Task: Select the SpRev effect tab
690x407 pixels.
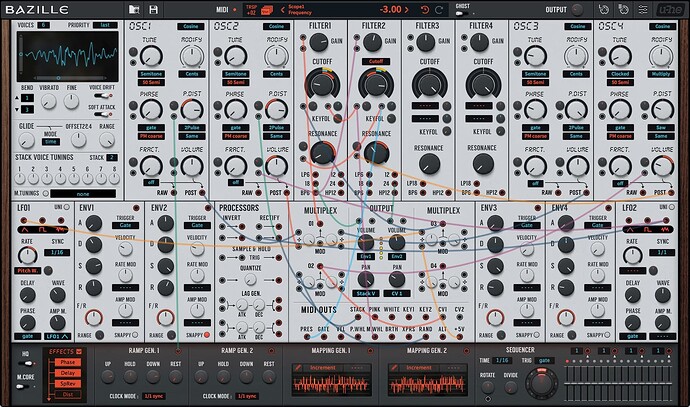Action: click(67, 383)
